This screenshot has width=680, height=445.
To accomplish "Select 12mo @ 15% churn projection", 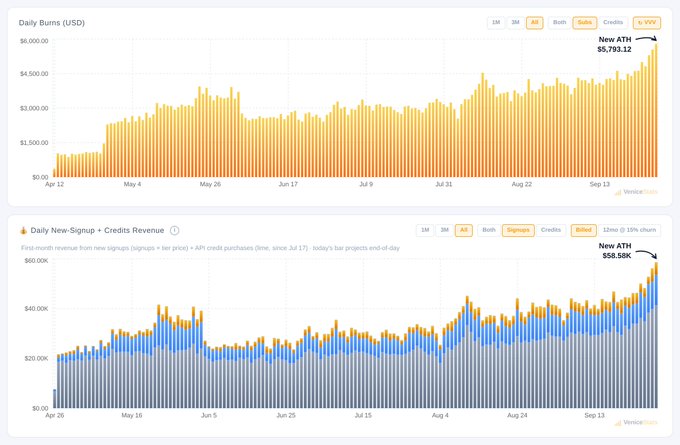I will tap(629, 230).
